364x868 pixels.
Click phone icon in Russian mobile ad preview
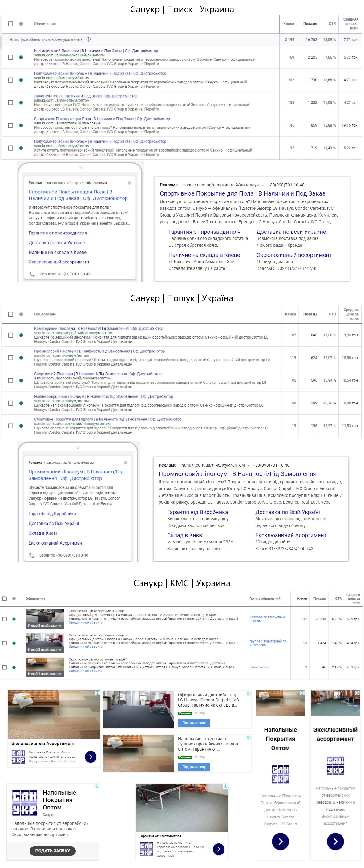[32, 274]
